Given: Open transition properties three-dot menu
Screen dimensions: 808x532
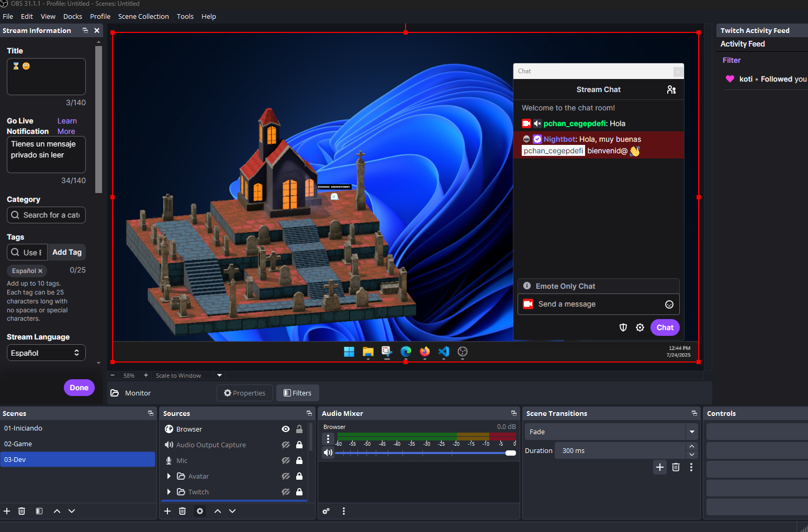Looking at the screenshot, I should [x=691, y=467].
